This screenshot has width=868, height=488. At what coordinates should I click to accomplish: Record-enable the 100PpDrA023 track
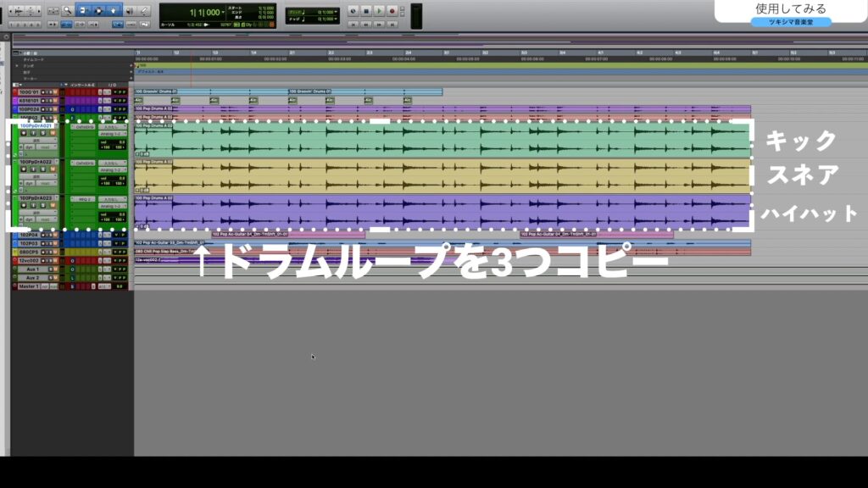[23, 205]
